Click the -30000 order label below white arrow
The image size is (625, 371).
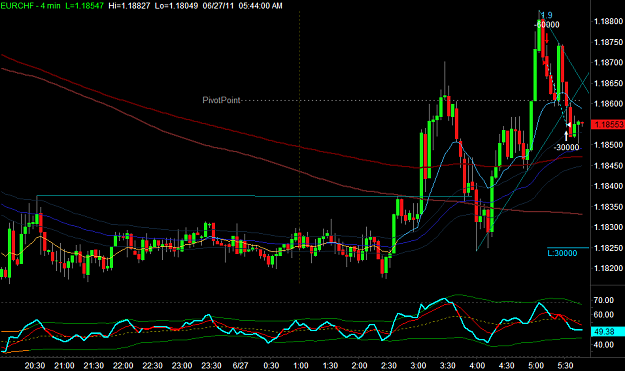click(x=566, y=147)
